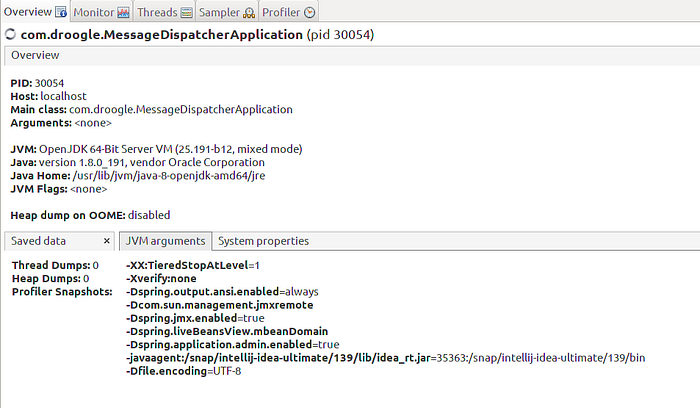This screenshot has width=700, height=408.
Task: Close the Saved data panel
Action: point(107,241)
